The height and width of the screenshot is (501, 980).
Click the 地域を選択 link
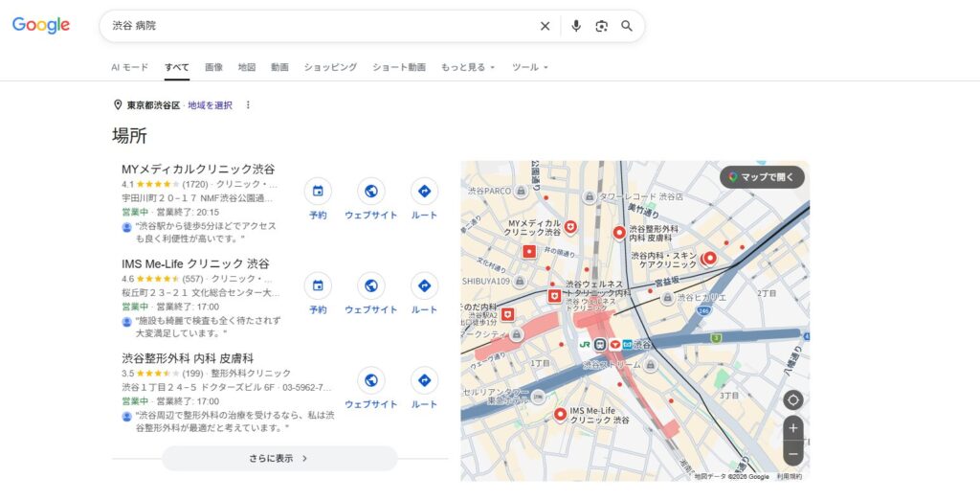[210, 105]
